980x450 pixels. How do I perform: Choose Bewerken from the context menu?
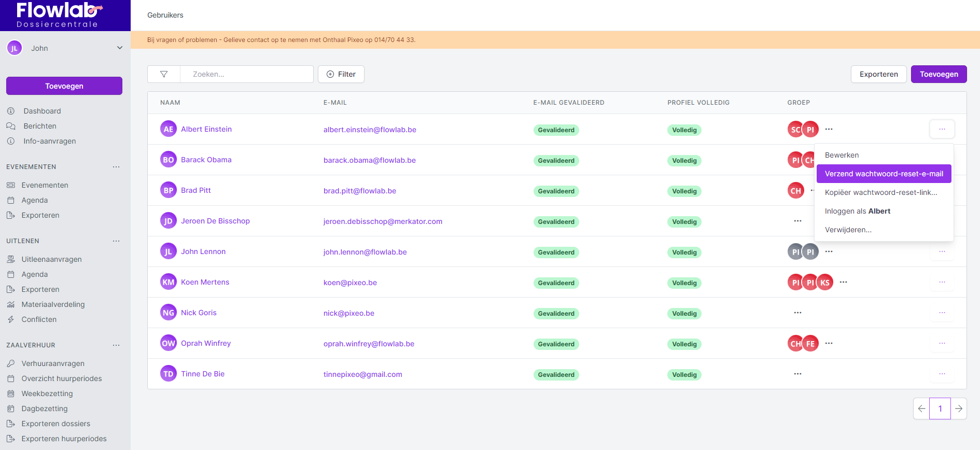(842, 155)
